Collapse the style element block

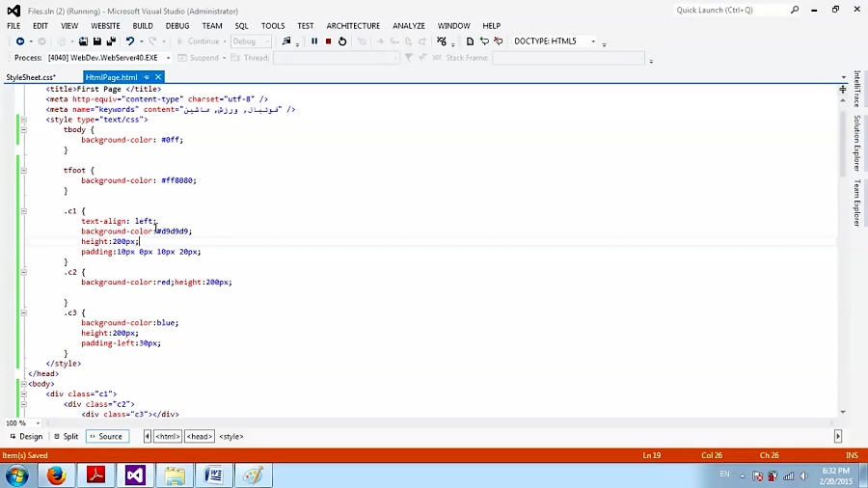coord(24,120)
